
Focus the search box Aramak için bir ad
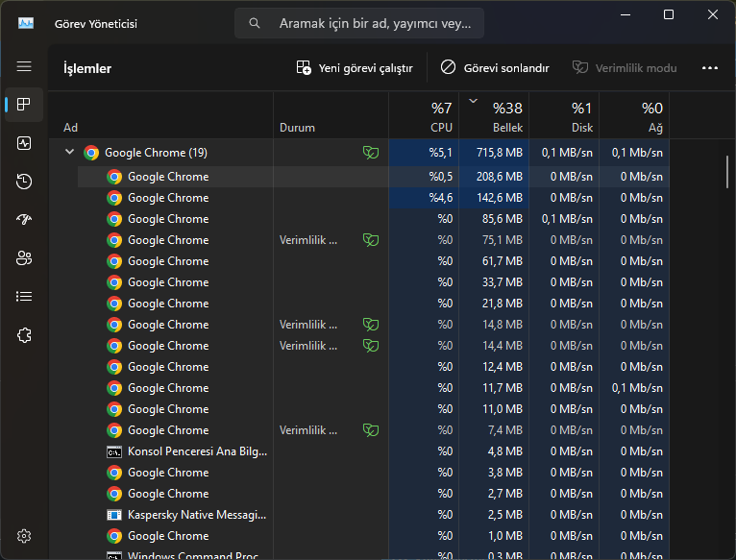(359, 23)
